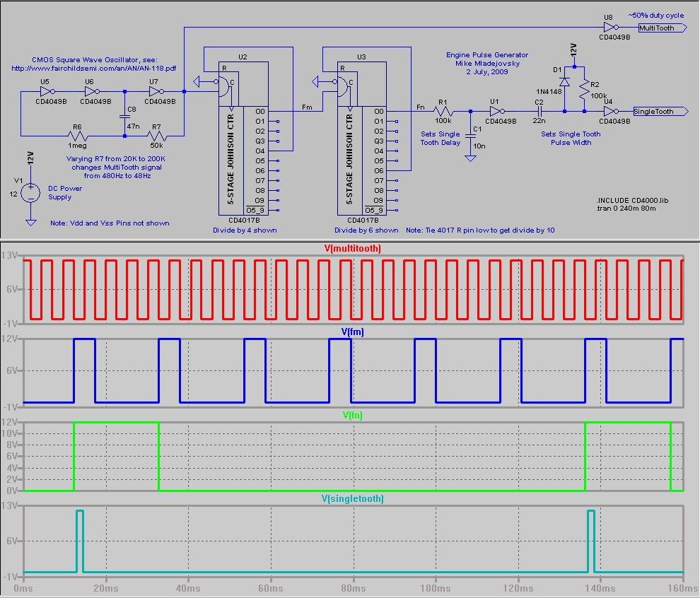Click the Fm net label
700x598 pixels.
pyautogui.click(x=307, y=107)
